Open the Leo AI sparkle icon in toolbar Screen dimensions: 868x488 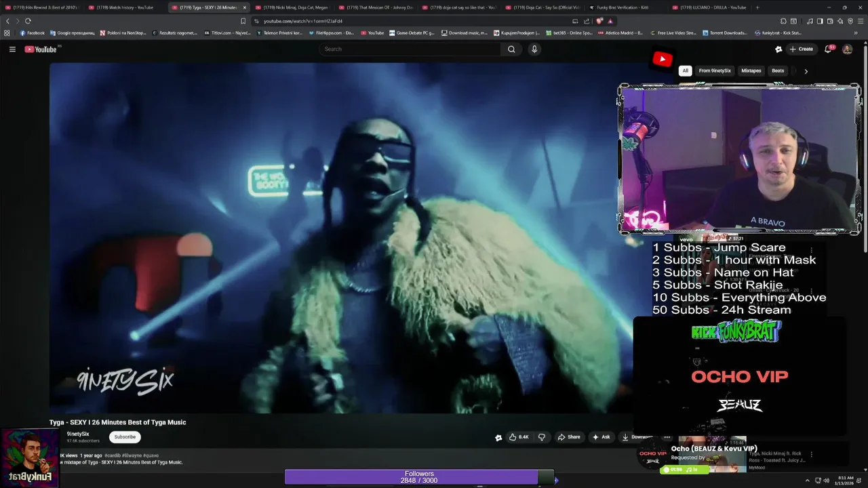(x=840, y=21)
